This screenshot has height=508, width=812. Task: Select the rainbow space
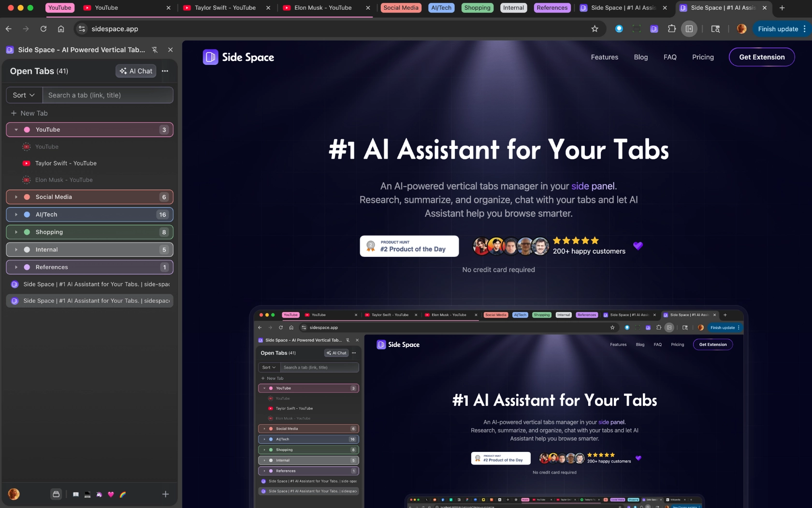coord(122,494)
